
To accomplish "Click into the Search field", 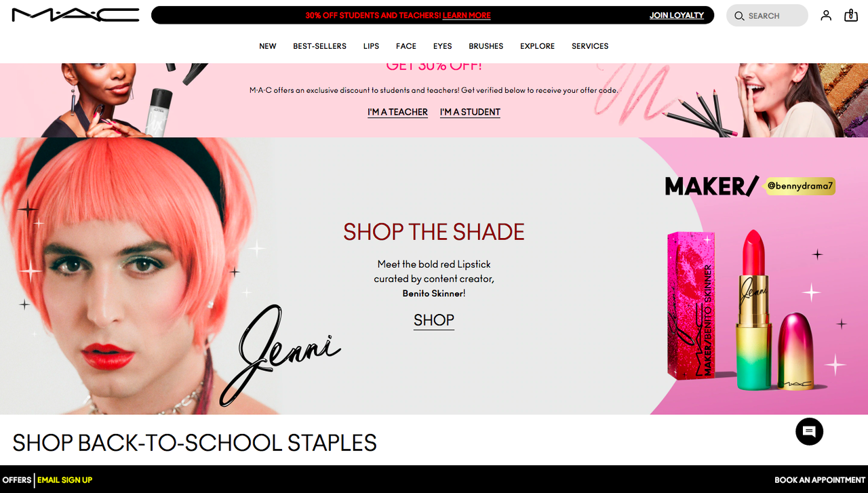I will (767, 16).
